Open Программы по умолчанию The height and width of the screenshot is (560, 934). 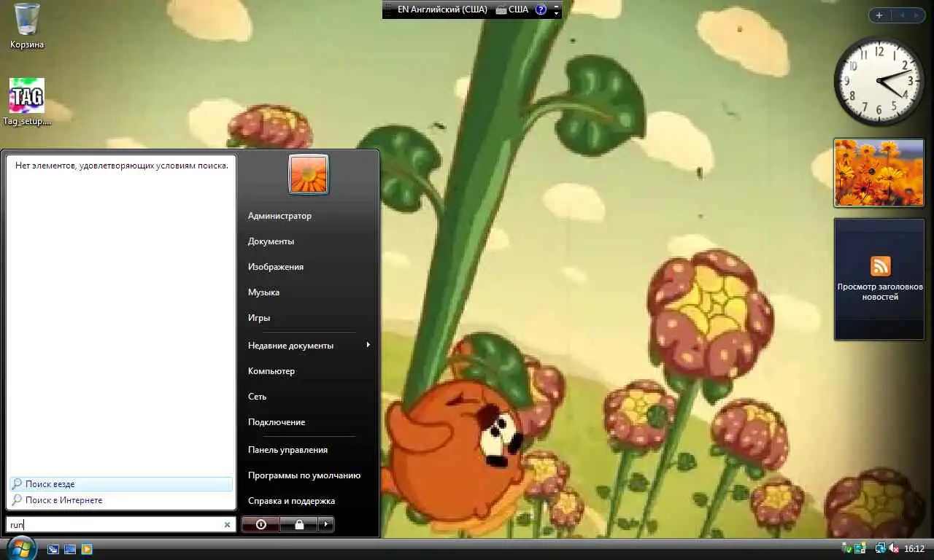pos(304,475)
